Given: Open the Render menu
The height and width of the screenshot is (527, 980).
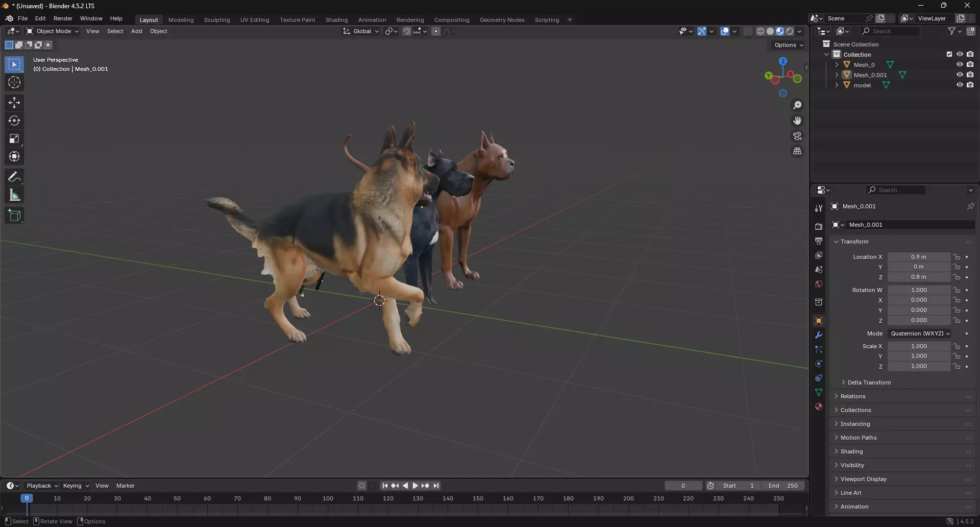Looking at the screenshot, I should (x=63, y=18).
